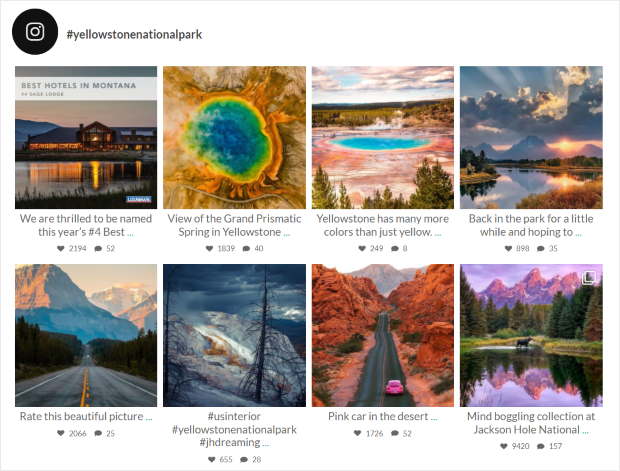620x471 pixels.
Task: Click heart icon with 1726 likes
Action: tap(357, 433)
